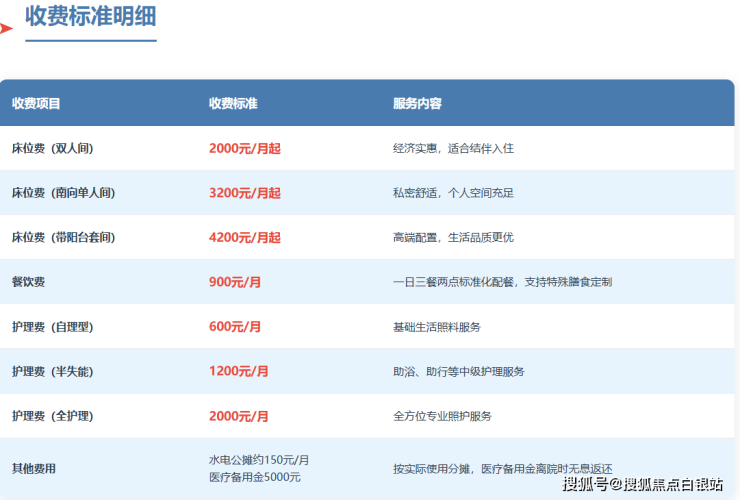Click the 全方位专业照护服务 description
The width and height of the screenshot is (740, 500).
(442, 415)
